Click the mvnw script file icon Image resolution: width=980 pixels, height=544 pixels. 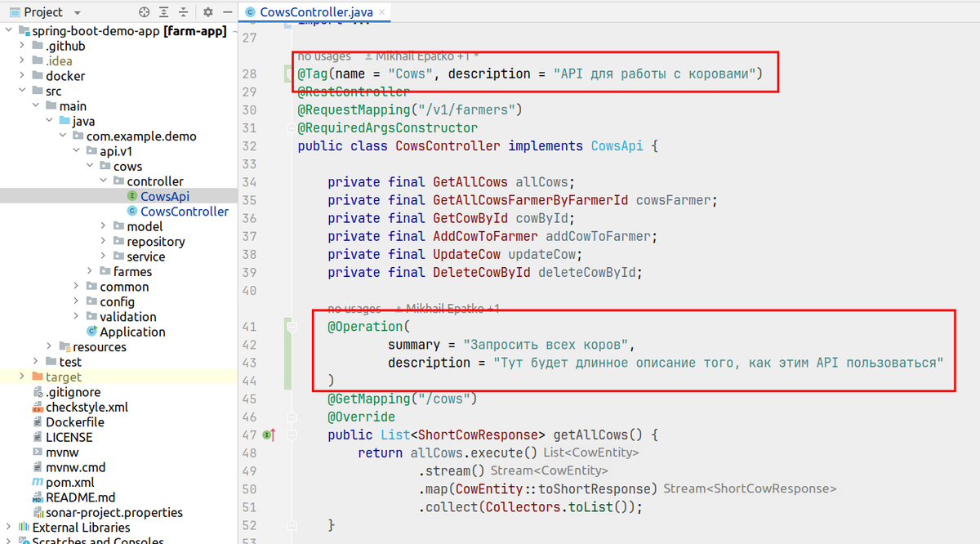pos(38,453)
